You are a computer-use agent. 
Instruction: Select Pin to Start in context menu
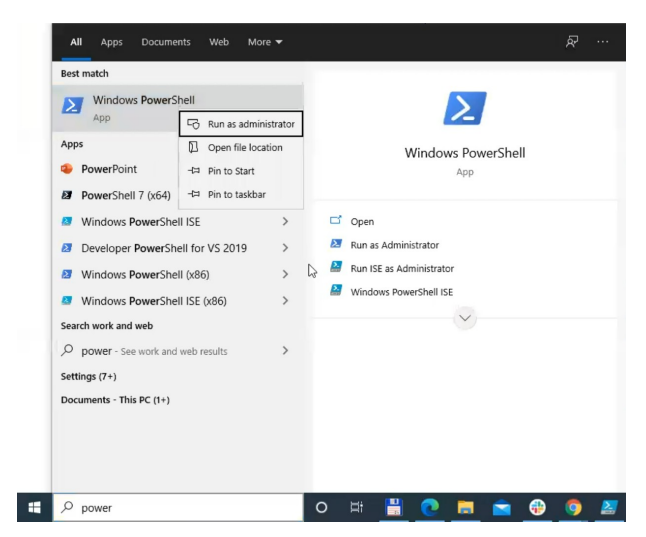coord(241,171)
